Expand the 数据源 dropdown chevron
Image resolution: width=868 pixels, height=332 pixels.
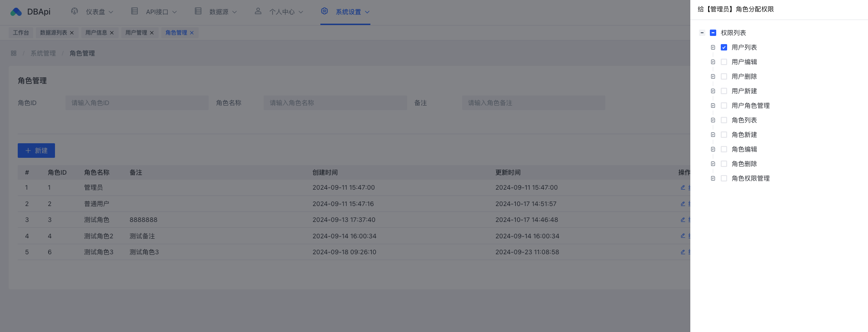point(234,12)
